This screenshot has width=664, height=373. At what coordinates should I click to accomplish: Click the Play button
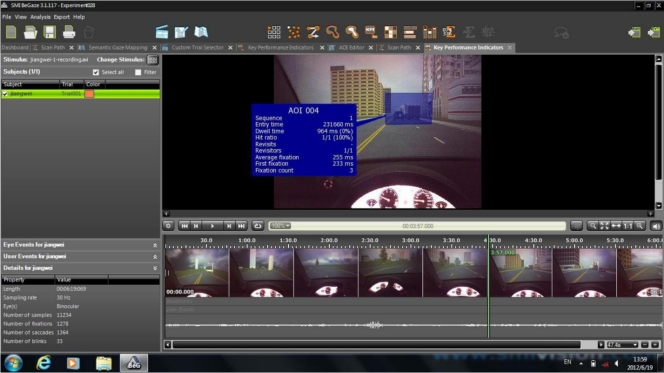pos(213,226)
